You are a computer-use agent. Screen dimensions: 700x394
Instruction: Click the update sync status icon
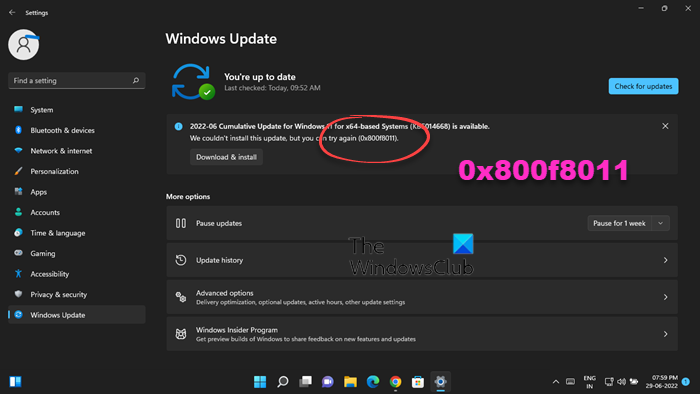[x=192, y=82]
